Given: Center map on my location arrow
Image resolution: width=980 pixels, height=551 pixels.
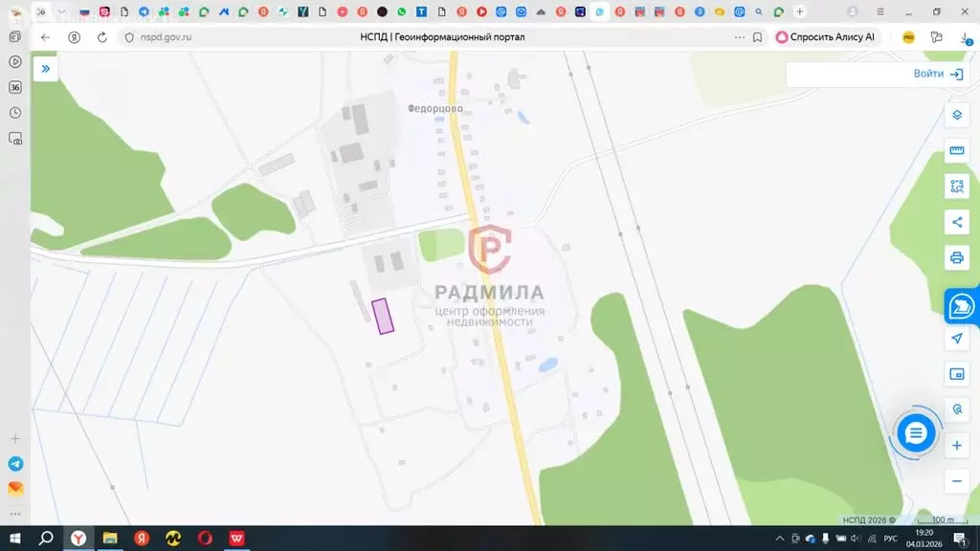Looking at the screenshot, I should [x=956, y=339].
